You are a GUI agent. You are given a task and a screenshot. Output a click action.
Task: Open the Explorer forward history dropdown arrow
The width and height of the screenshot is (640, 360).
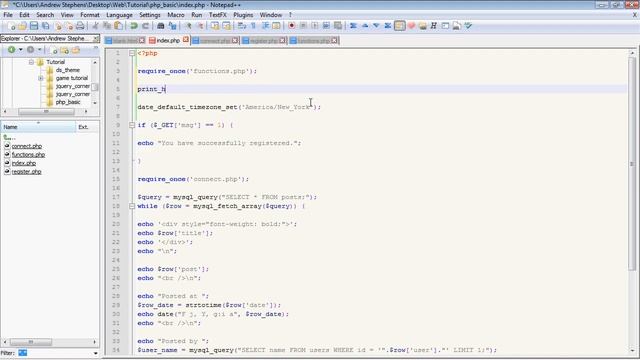(40, 50)
